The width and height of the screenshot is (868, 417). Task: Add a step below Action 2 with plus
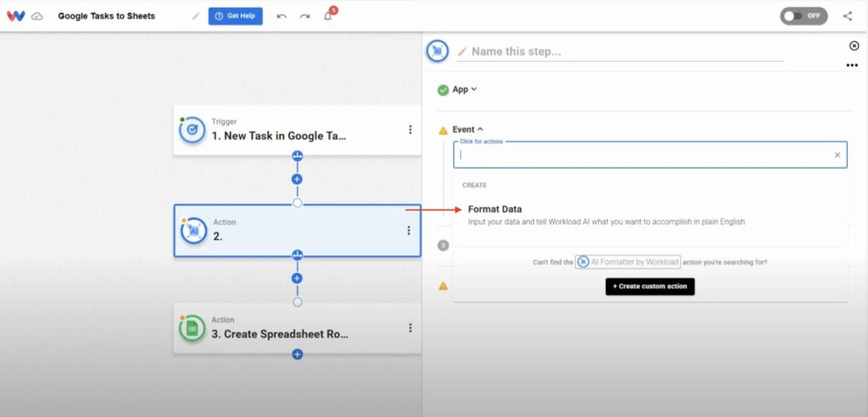click(298, 279)
